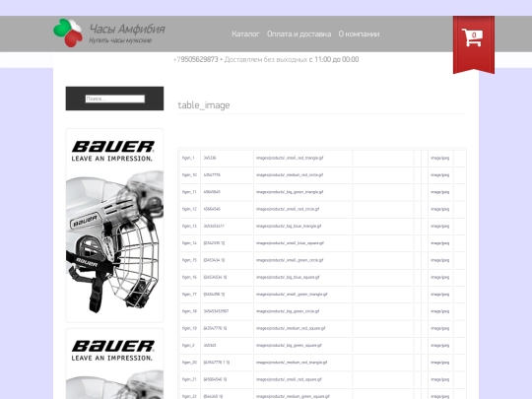532x399 pixels.
Task: Click the _big_green_square.gif path cell
Action: pos(302,346)
